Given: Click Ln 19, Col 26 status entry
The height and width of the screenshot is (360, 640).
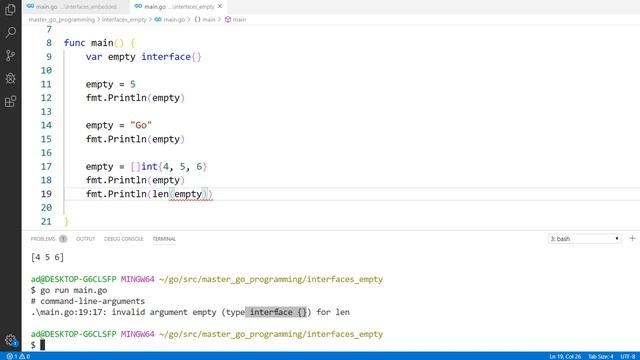Looking at the screenshot, I should [565, 356].
